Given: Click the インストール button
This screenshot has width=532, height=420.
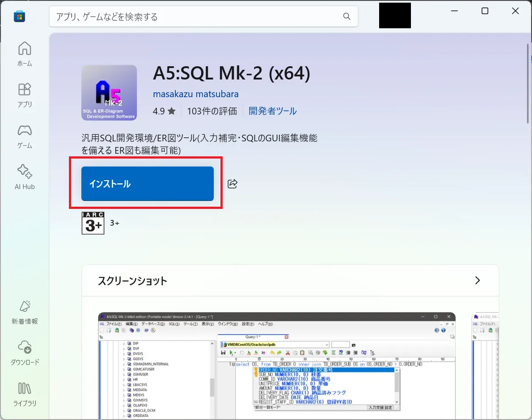Looking at the screenshot, I should pos(148,184).
